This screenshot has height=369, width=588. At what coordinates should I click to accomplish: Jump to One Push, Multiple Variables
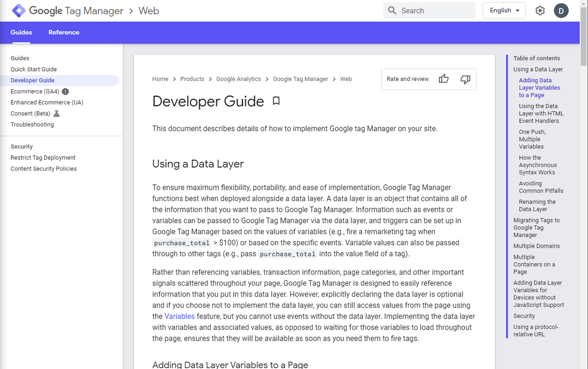[x=532, y=139]
